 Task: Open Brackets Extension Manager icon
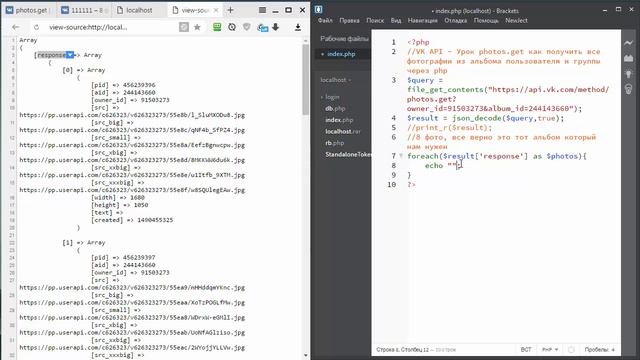[x=629, y=58]
